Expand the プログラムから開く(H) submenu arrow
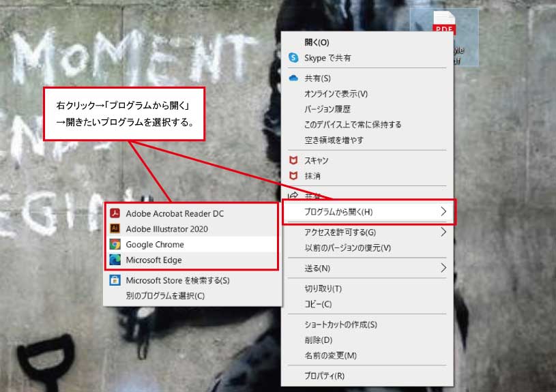556x392 pixels. 443,212
